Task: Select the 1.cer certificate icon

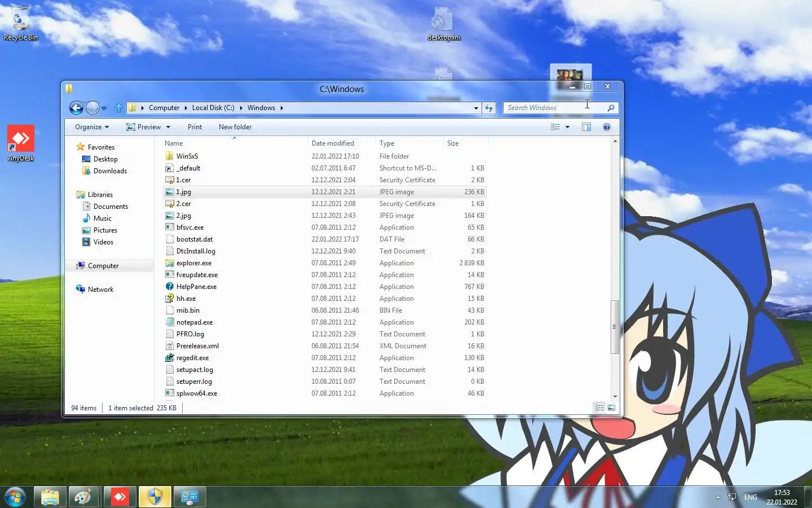Action: pyautogui.click(x=170, y=180)
